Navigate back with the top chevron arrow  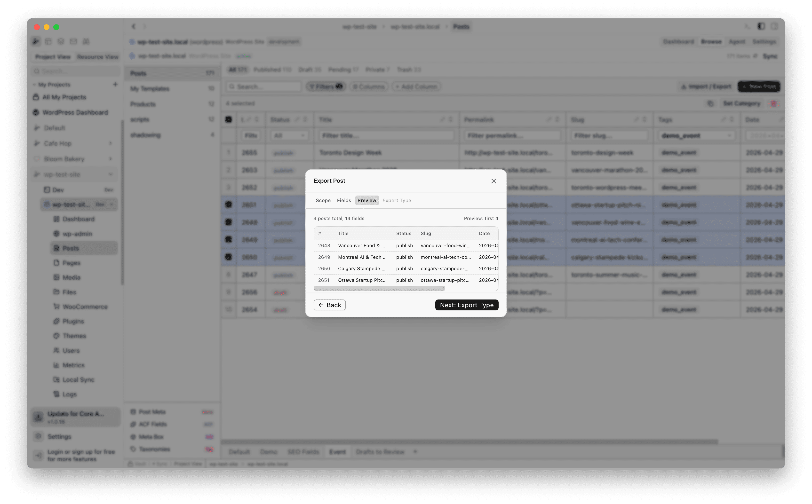[134, 26]
